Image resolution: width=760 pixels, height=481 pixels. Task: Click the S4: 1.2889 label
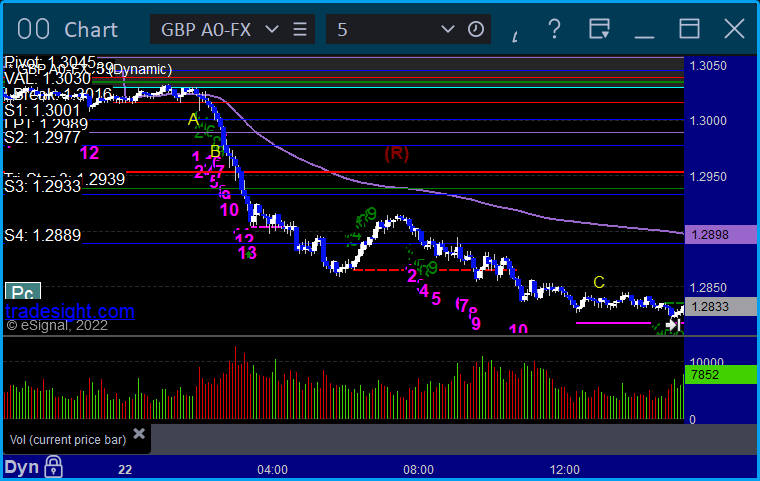[43, 236]
